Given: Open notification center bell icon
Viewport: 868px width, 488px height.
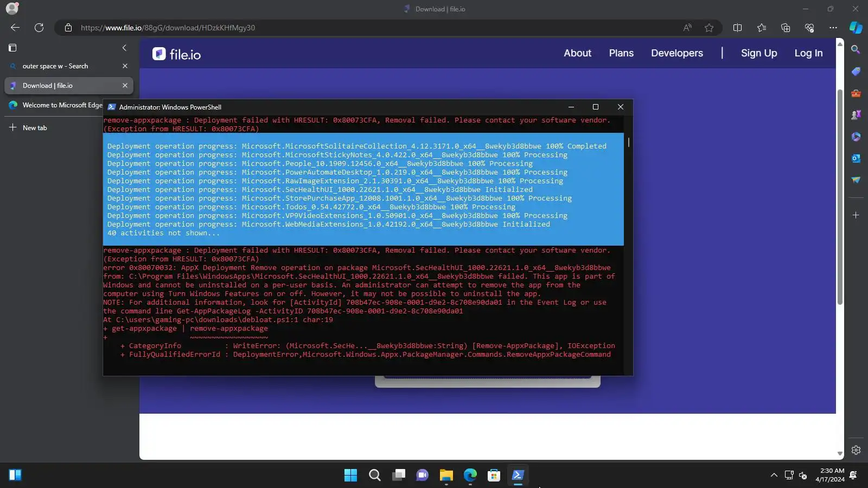Looking at the screenshot, I should coord(853,476).
